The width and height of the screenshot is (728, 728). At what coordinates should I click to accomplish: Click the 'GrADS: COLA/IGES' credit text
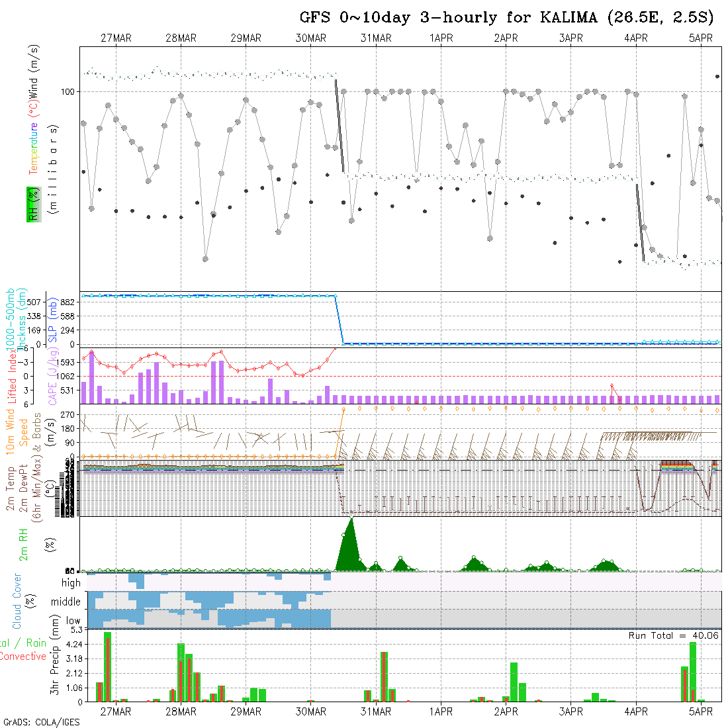41,723
